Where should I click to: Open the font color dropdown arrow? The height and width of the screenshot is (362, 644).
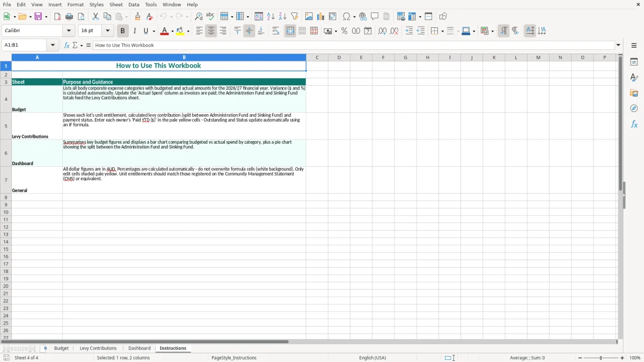(x=172, y=31)
